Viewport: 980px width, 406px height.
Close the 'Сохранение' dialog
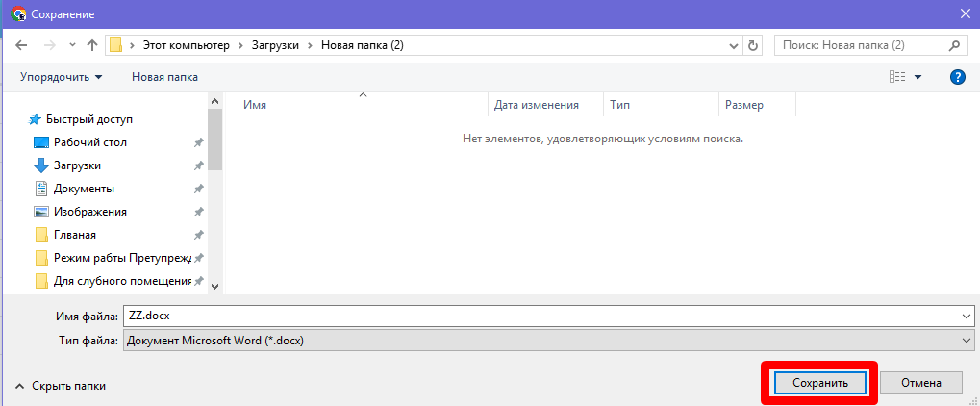click(x=965, y=13)
